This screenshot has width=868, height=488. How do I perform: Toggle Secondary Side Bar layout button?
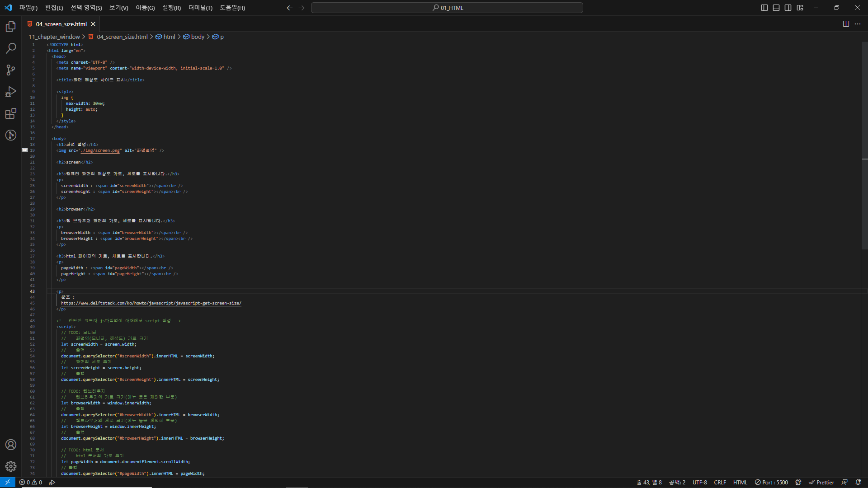pos(788,8)
